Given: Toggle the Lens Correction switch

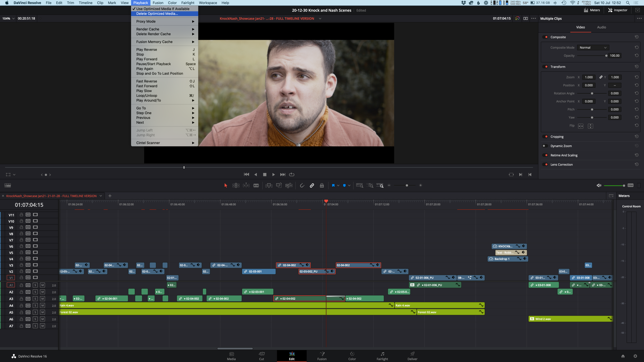Looking at the screenshot, I should click(x=545, y=164).
